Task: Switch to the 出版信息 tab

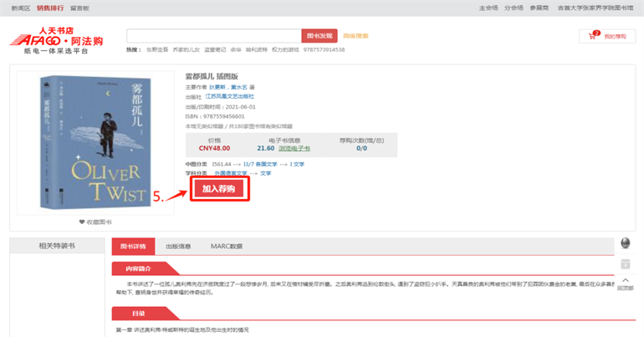Action: [178, 247]
